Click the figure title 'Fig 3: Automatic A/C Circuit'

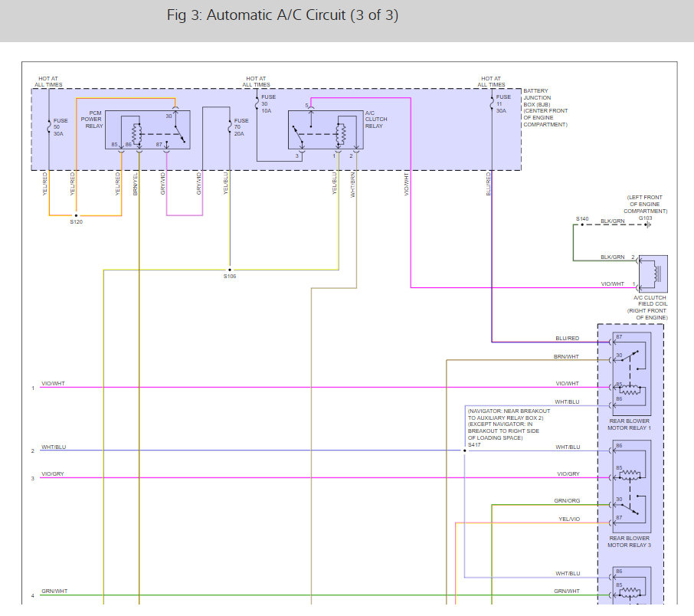pos(283,15)
